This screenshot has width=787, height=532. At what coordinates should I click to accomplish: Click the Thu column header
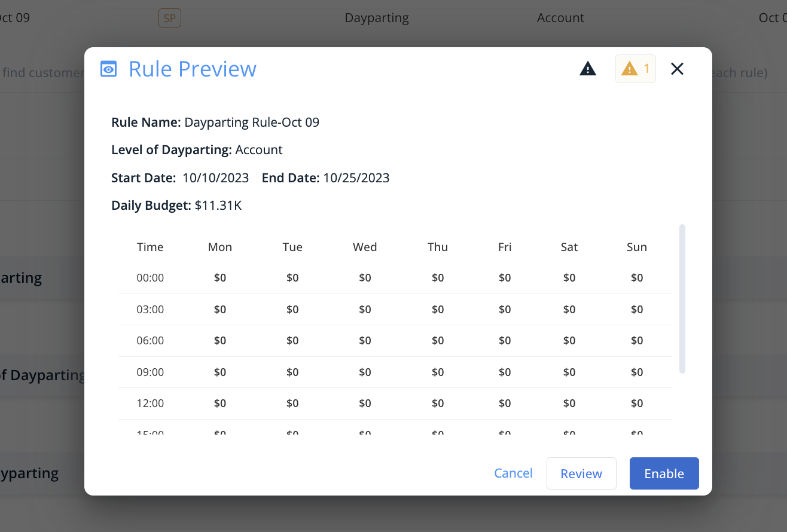(x=438, y=247)
